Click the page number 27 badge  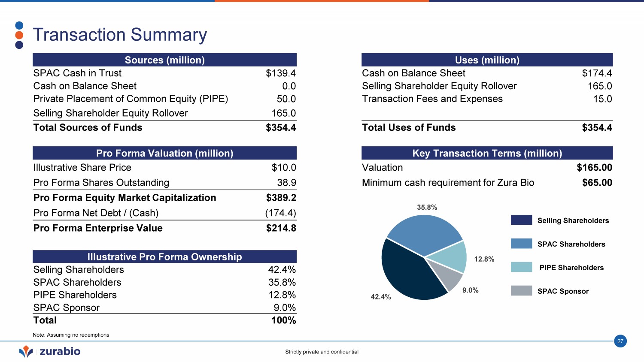(x=620, y=341)
